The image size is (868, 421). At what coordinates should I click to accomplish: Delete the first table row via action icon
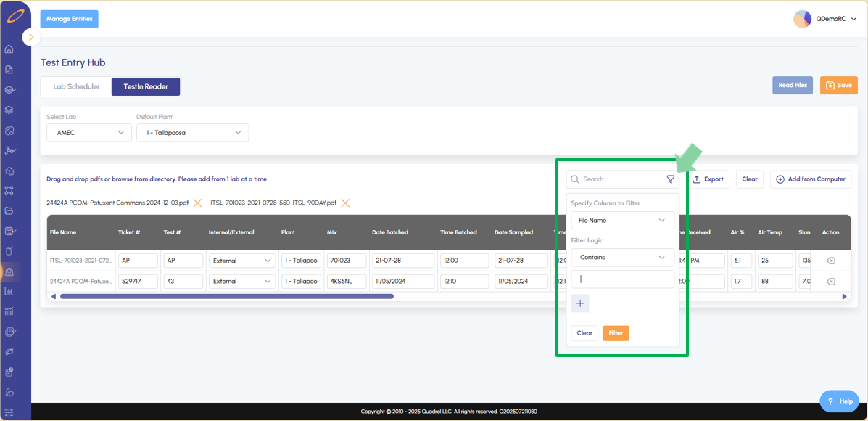831,261
